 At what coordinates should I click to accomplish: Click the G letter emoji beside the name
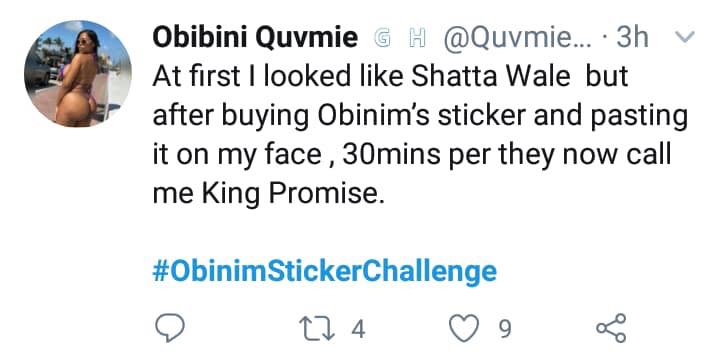tap(381, 38)
